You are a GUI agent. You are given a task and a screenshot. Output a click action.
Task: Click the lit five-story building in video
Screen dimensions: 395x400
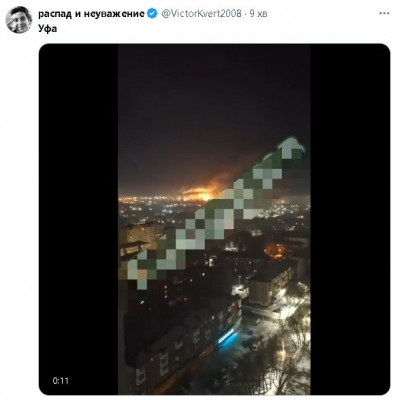pos(270,285)
